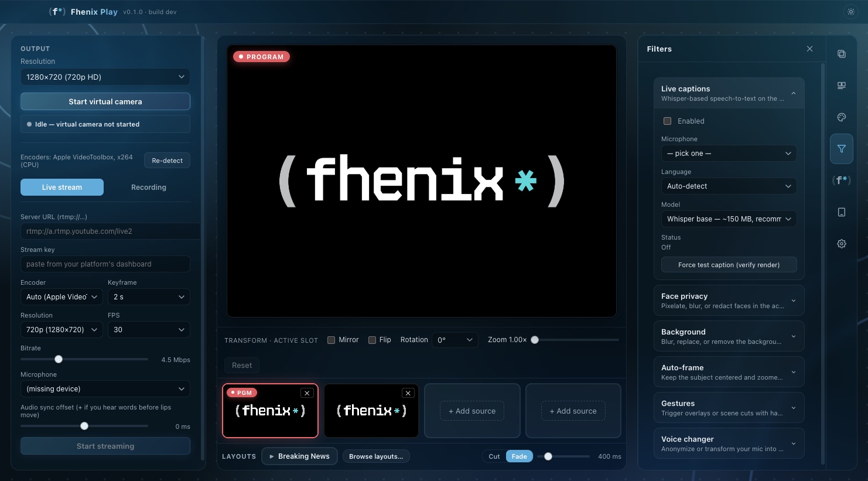This screenshot has height=481, width=868.
Task: Click the 400 ms transition value
Action: [x=610, y=456]
